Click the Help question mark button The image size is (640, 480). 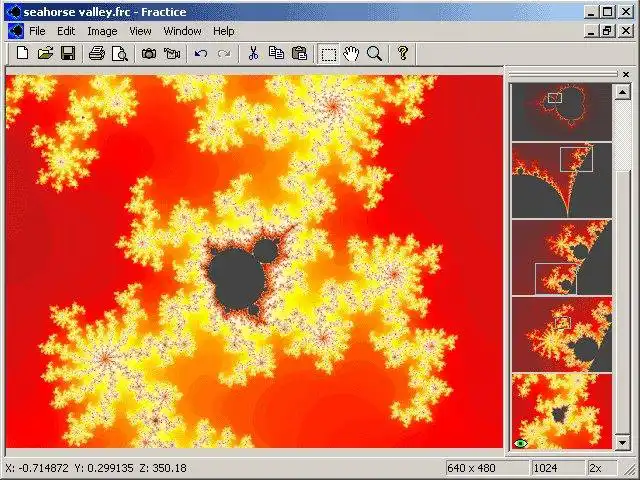tap(403, 53)
